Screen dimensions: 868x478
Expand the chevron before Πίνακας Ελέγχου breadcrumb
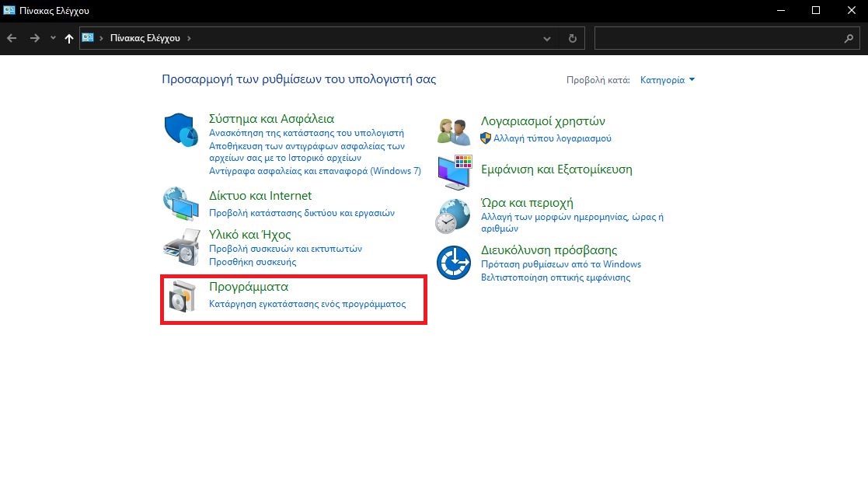101,38
